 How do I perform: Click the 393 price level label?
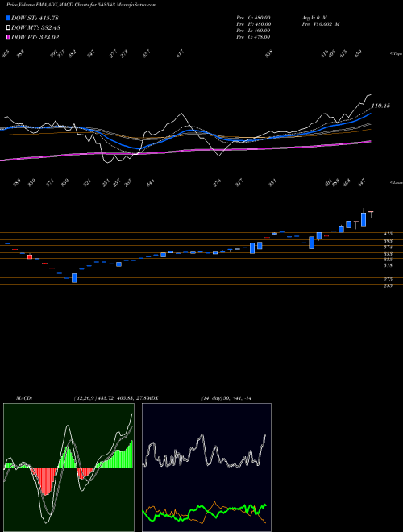(x=388, y=241)
